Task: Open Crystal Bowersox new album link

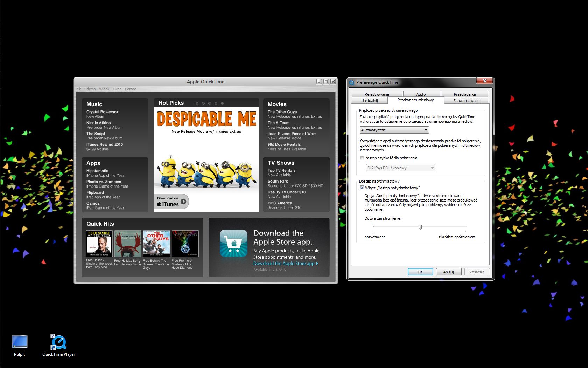Action: [x=103, y=114]
